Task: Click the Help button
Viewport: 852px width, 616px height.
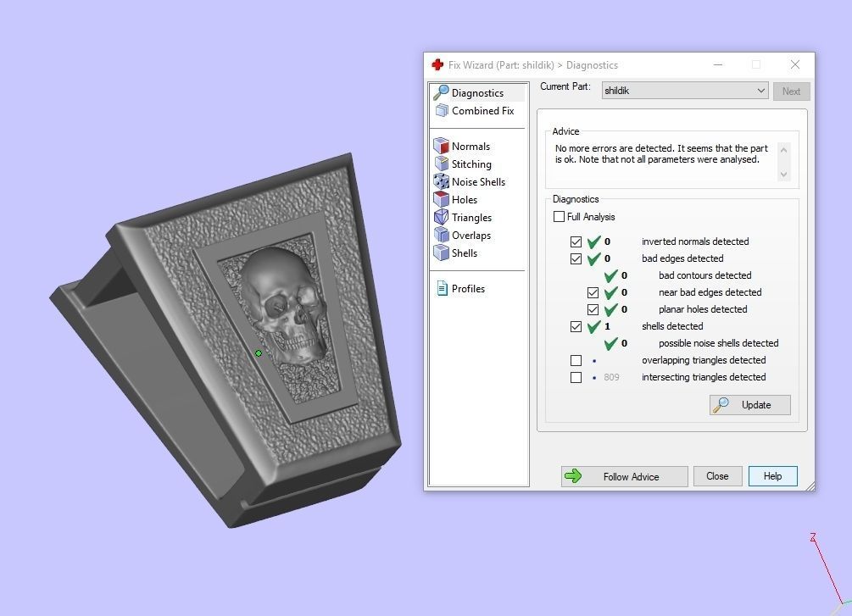Action: pyautogui.click(x=772, y=476)
